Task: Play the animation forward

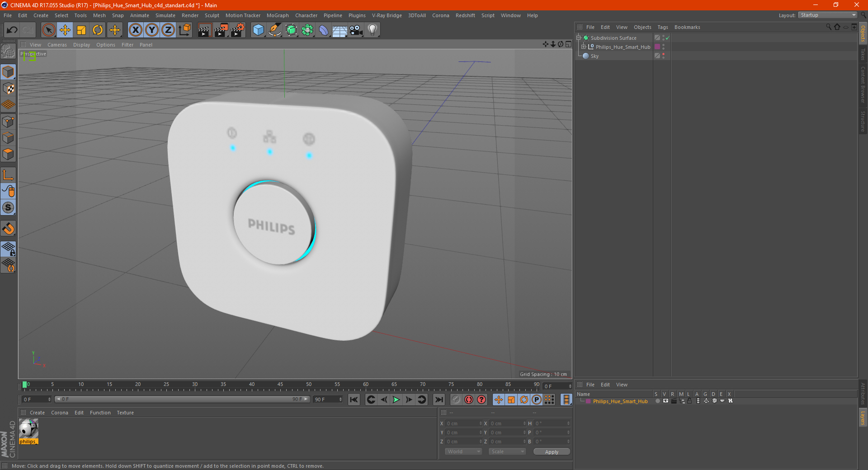Action: pyautogui.click(x=396, y=399)
